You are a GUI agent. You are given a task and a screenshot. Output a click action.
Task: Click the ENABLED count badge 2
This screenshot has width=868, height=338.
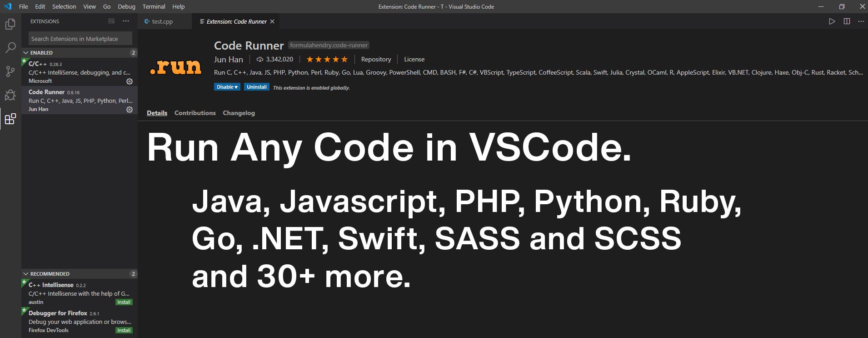coord(133,53)
